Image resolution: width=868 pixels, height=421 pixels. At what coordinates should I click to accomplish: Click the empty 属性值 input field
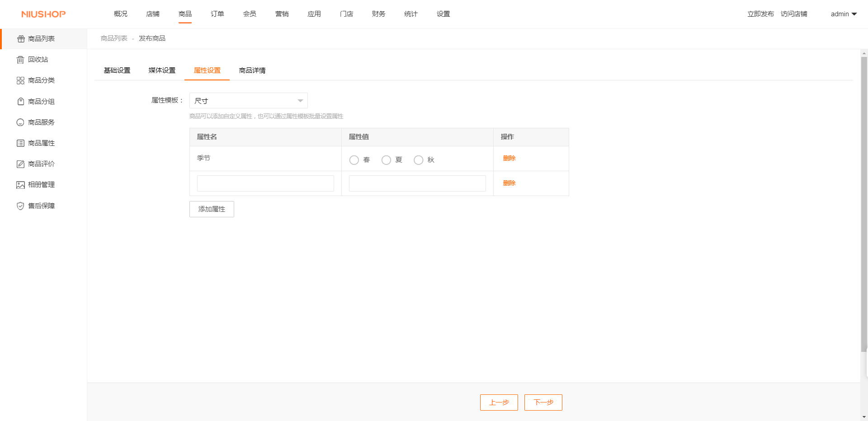pyautogui.click(x=417, y=183)
